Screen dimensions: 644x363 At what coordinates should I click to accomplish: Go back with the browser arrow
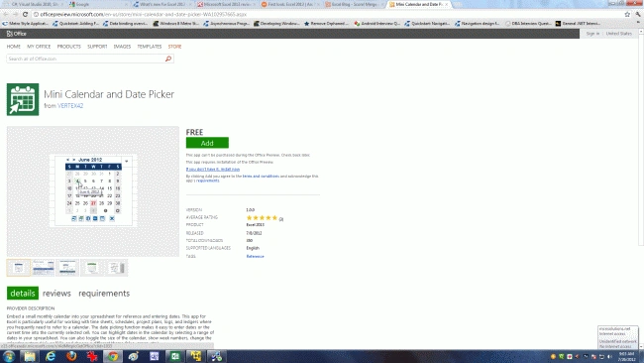6,14
